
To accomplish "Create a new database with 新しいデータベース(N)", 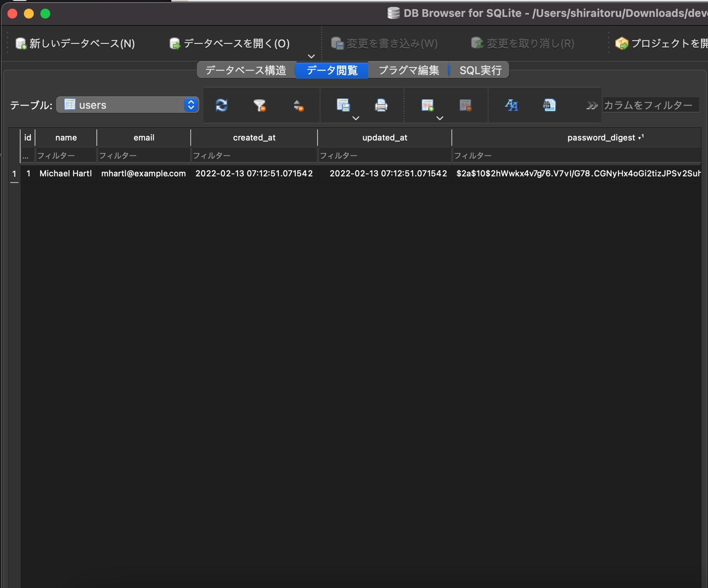I will pyautogui.click(x=75, y=43).
